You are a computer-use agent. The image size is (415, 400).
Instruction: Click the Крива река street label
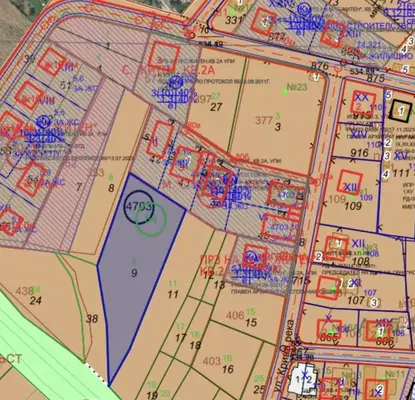288,349
